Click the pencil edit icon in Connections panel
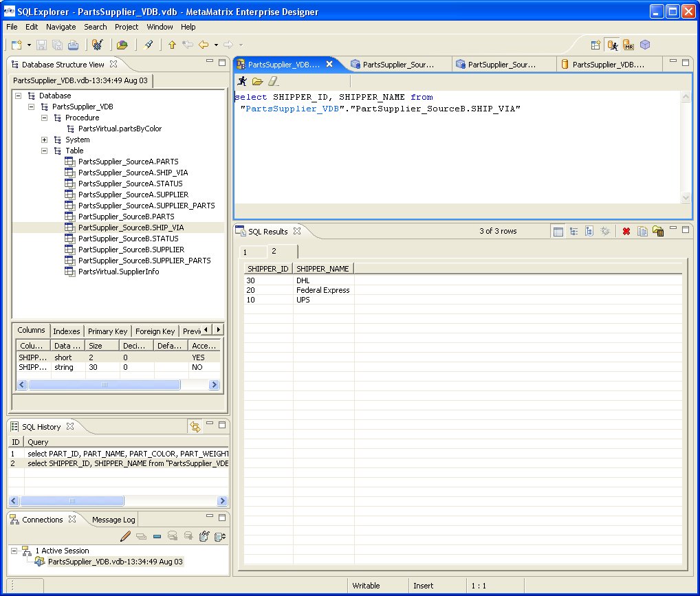 126,536
